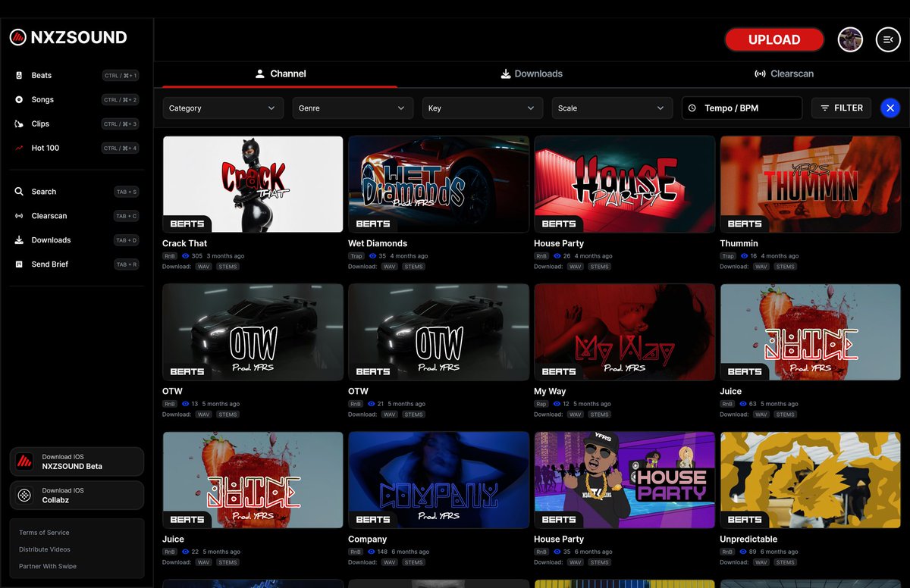Clear filters with blue X button

890,108
